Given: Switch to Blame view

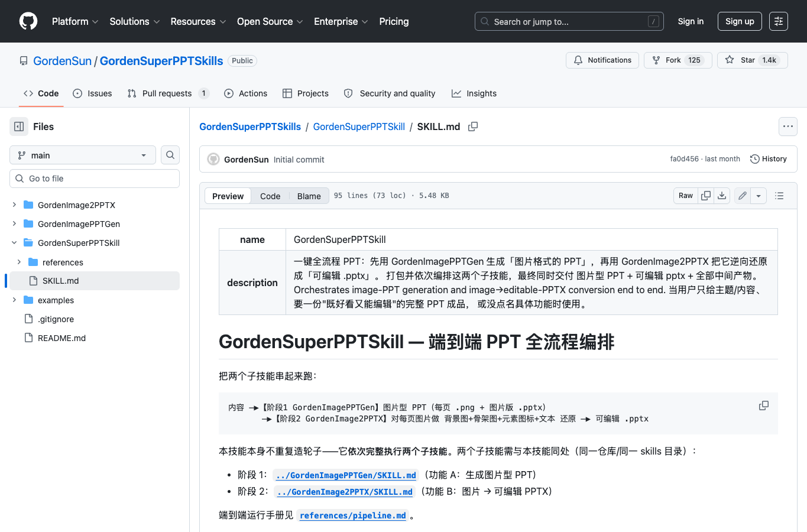Looking at the screenshot, I should tap(309, 196).
